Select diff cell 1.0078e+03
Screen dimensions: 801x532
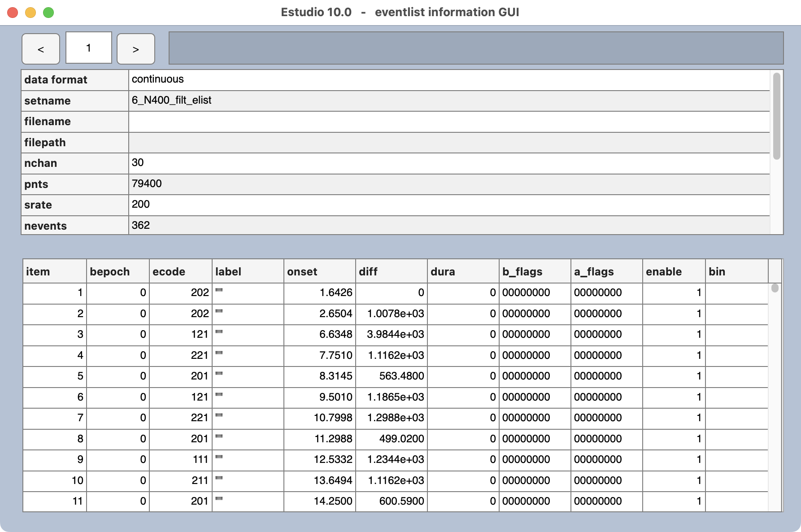pos(392,314)
